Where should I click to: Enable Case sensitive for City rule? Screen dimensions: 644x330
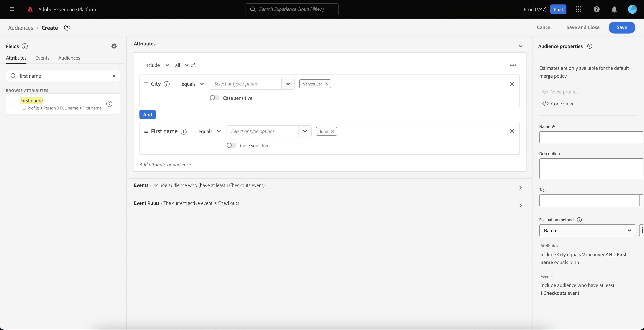coord(214,98)
